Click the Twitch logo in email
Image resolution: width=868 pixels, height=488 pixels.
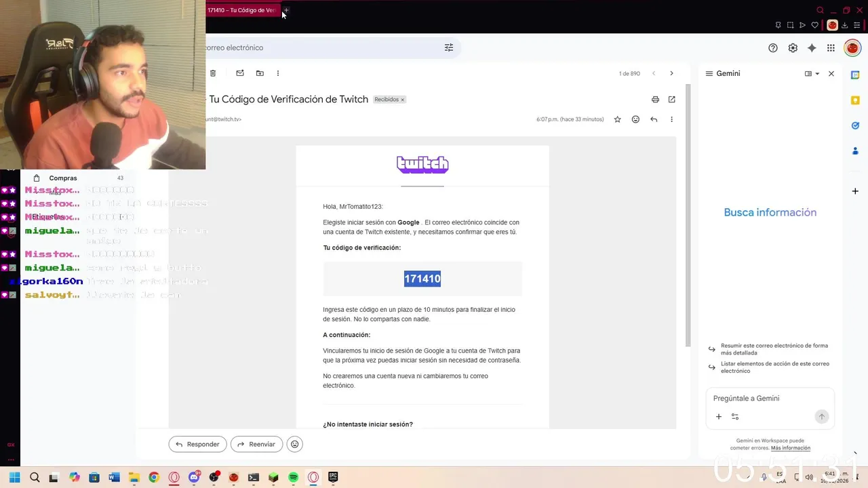(422, 165)
